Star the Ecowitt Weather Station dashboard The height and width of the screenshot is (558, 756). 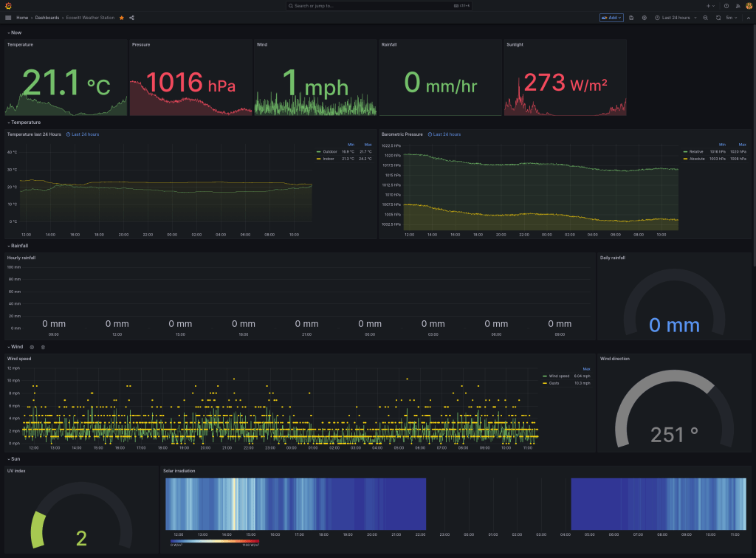(x=122, y=18)
